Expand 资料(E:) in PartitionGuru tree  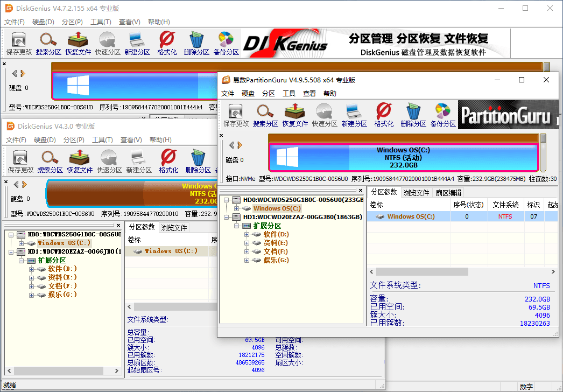pyautogui.click(x=247, y=243)
